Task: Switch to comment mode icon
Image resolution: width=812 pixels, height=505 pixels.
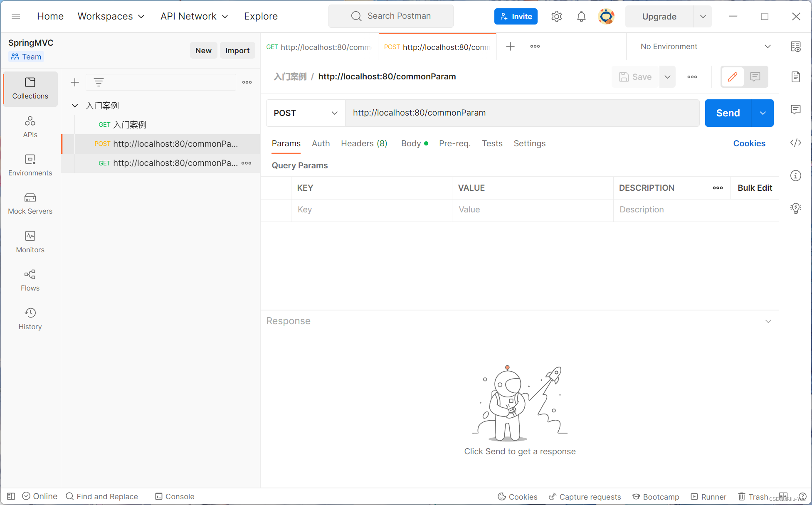Action: pos(755,76)
